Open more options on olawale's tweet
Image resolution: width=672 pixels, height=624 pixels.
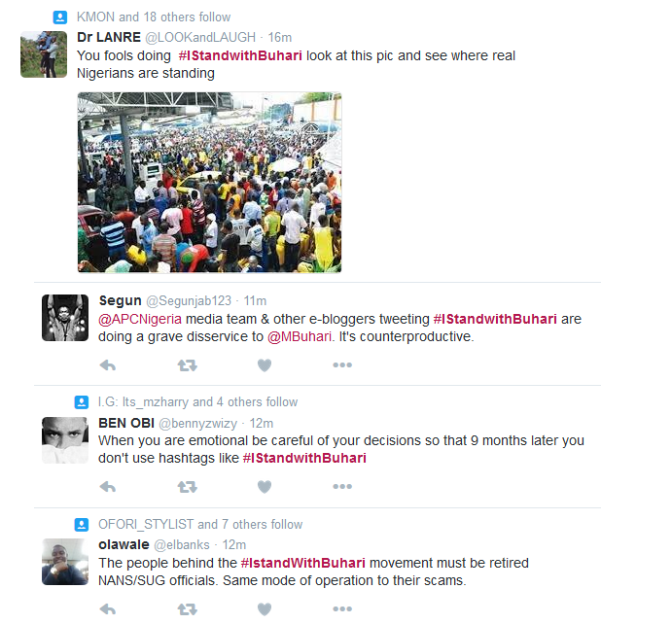coord(342,608)
